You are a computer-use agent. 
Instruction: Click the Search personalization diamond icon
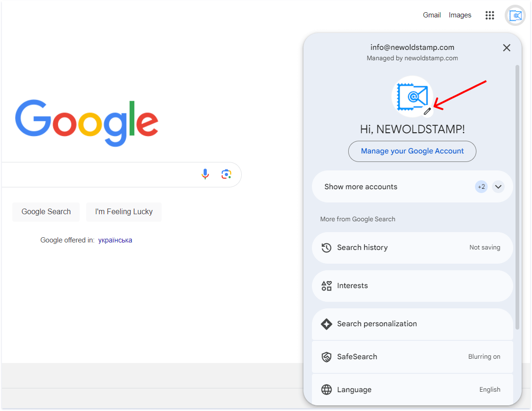tap(327, 324)
